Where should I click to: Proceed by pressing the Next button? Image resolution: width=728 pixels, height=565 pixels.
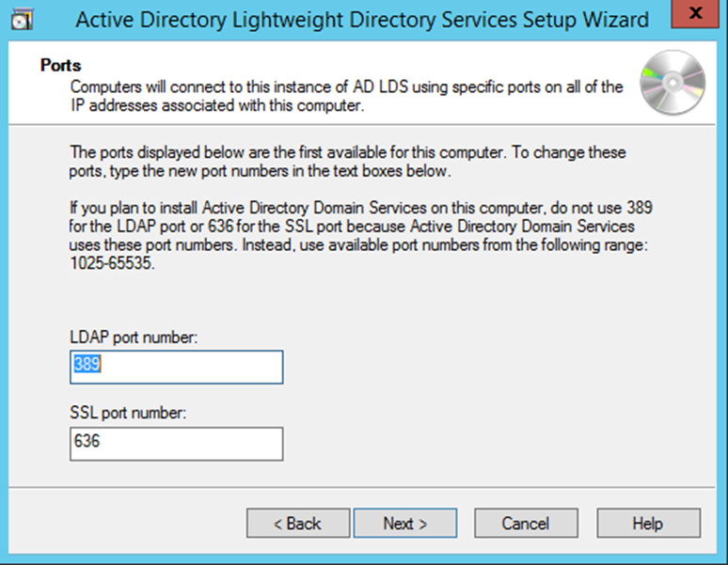[x=405, y=524]
